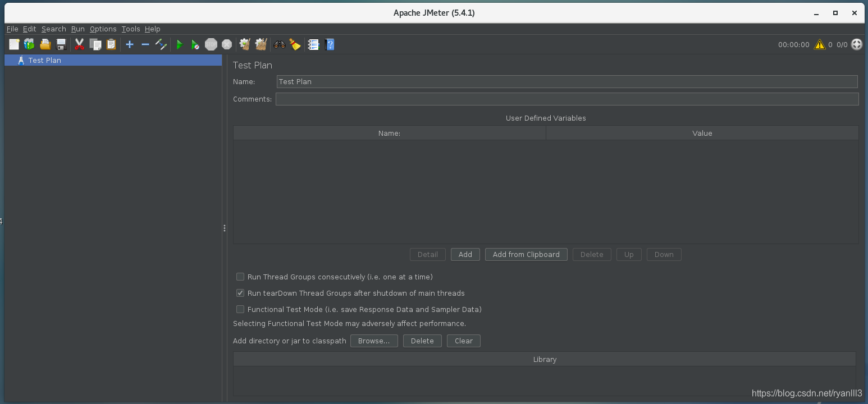Click the variables Delete button
The width and height of the screenshot is (868, 404).
tap(592, 254)
